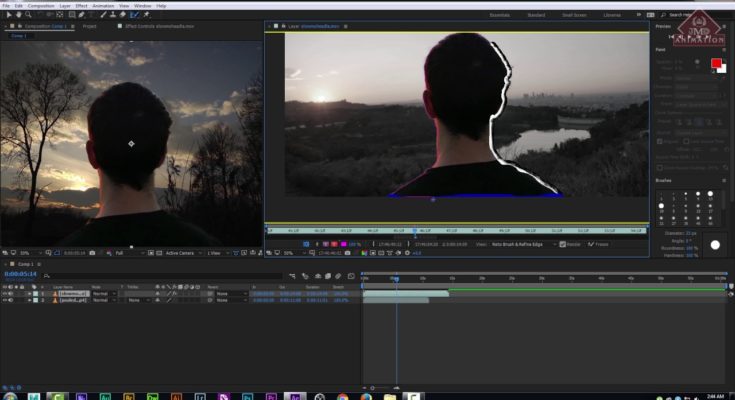Image resolution: width=735 pixels, height=400 pixels.
Task: Toggle the Render checkbox in Layer panel
Action: (x=562, y=244)
